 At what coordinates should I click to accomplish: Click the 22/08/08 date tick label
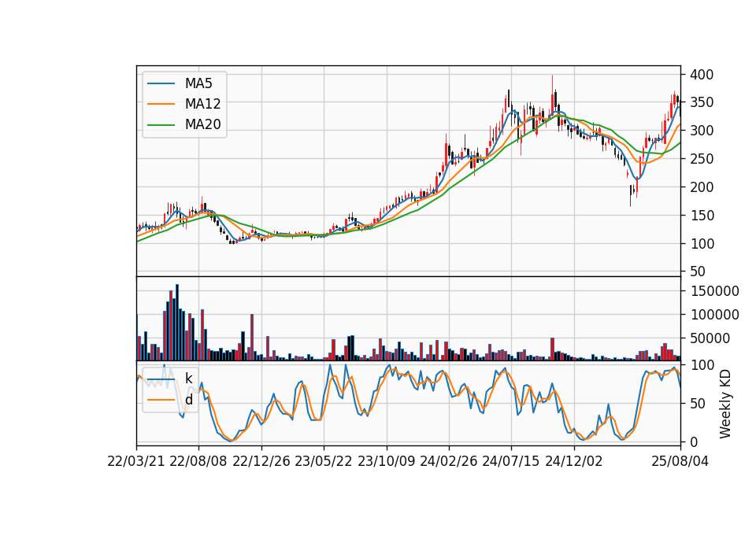(198, 461)
